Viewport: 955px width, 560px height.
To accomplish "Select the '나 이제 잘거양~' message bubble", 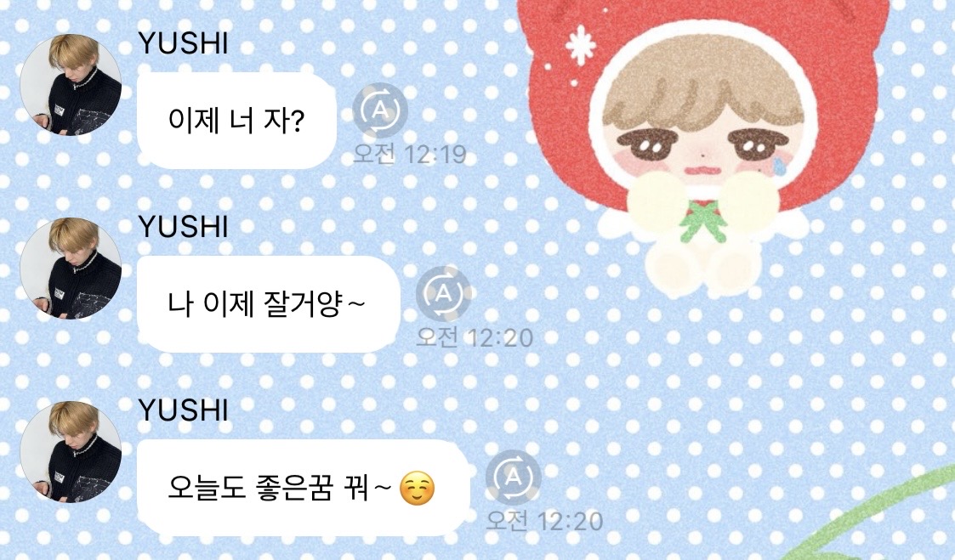I will pos(269,303).
